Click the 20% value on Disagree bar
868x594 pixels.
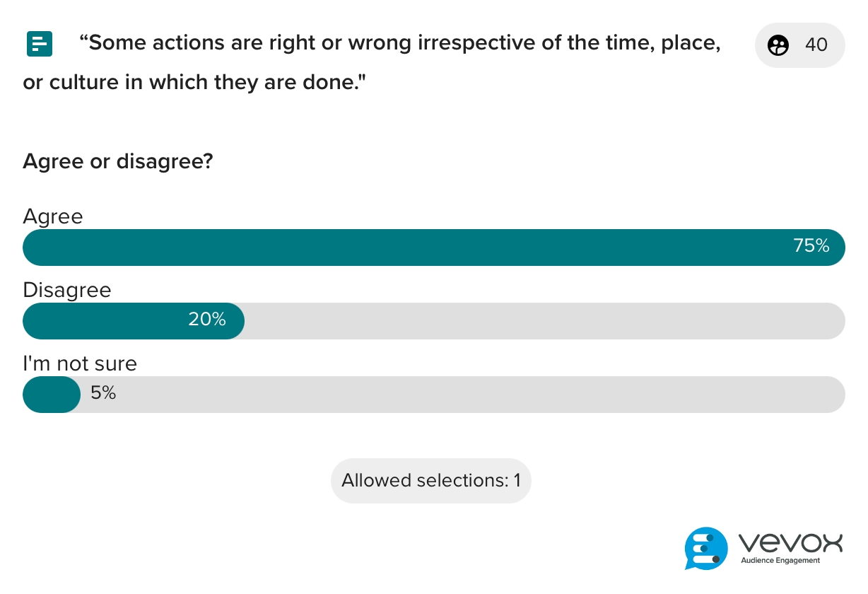207,320
